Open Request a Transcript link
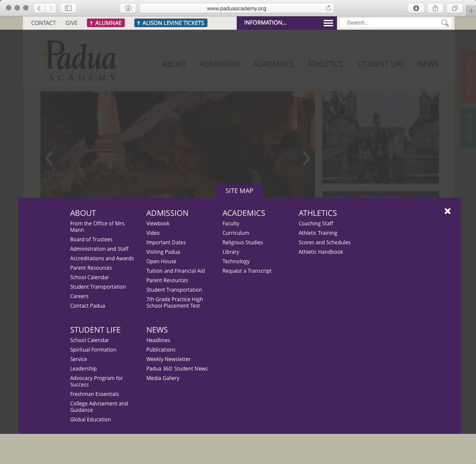This screenshot has width=476, height=464. click(x=247, y=271)
